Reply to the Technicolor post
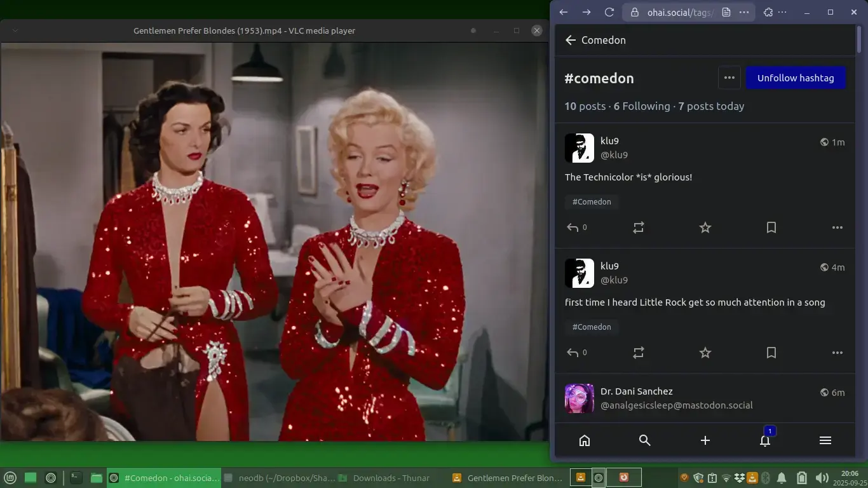Viewport: 868px width, 488px height. pyautogui.click(x=573, y=227)
